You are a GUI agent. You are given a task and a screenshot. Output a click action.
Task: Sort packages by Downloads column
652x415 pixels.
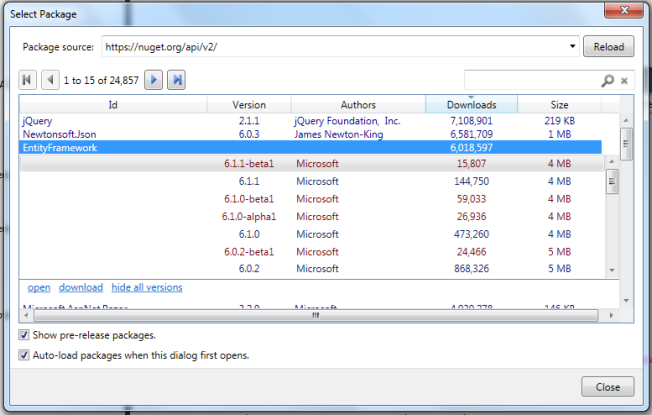click(x=471, y=104)
